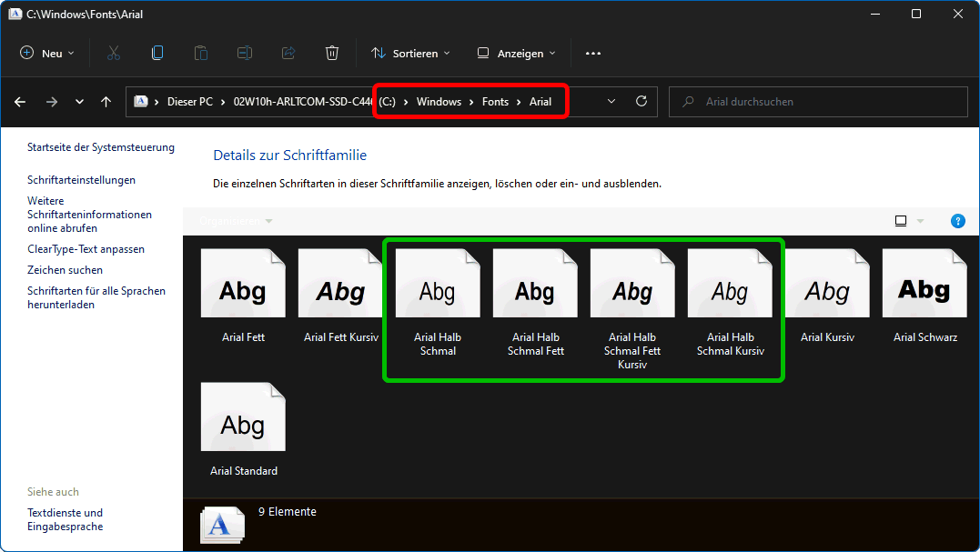Click the copy icon in toolbar
This screenshot has width=980, height=552.
[x=157, y=54]
